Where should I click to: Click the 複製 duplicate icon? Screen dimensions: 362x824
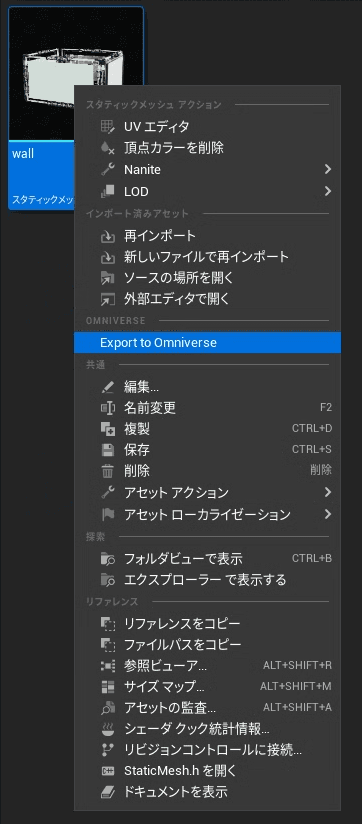[107, 429]
